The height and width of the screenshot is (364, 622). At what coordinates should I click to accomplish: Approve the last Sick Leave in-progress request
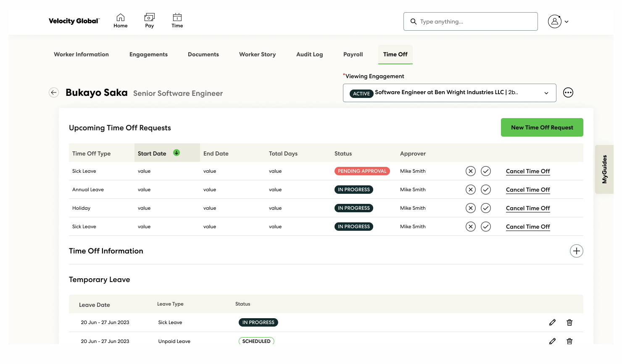pos(486,227)
